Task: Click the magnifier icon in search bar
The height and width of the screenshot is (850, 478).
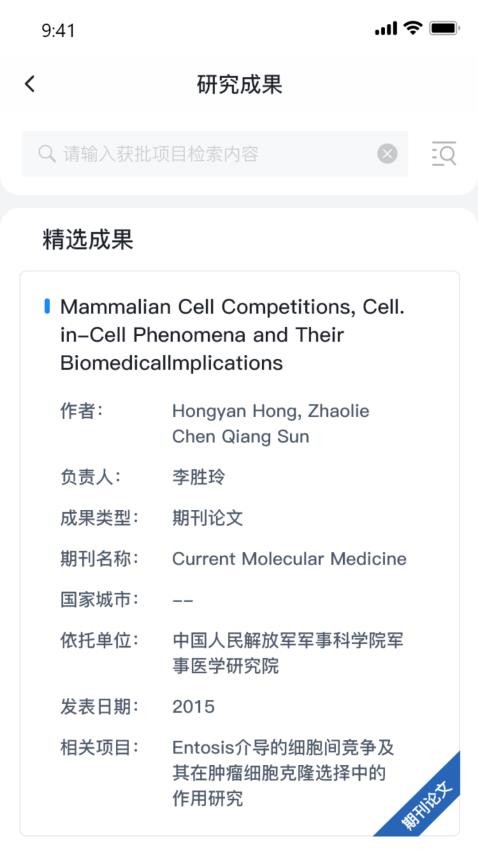Action: tap(47, 154)
